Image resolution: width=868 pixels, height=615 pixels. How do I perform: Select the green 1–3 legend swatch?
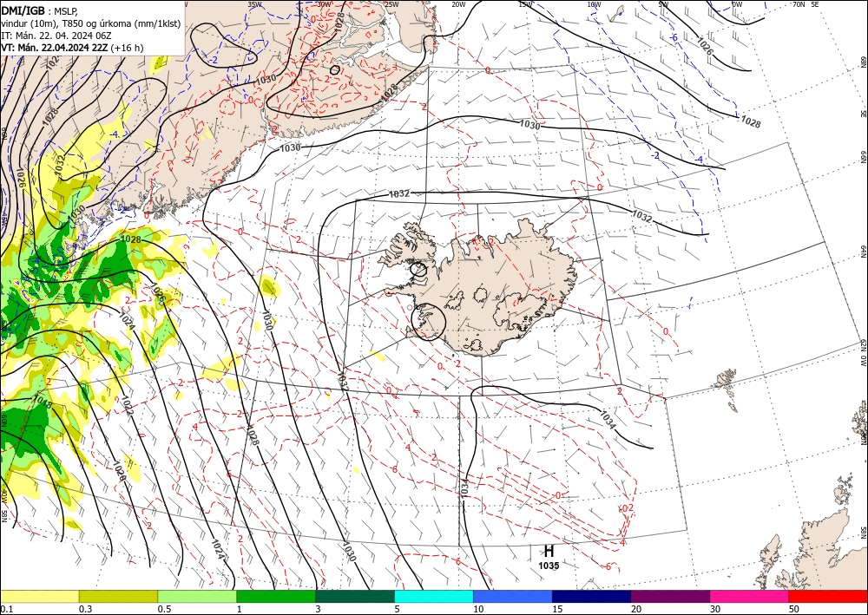(x=276, y=596)
